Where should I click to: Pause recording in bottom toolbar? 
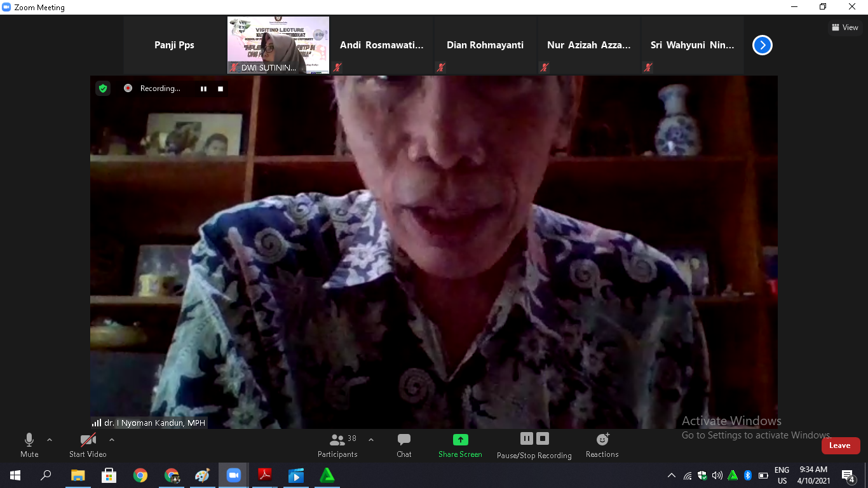(527, 438)
